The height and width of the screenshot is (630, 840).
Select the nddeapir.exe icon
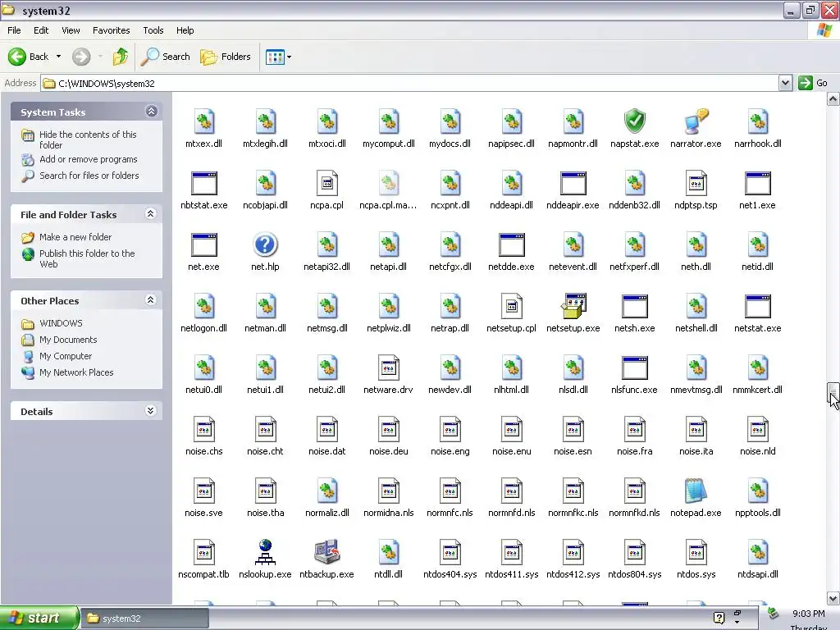573,183
